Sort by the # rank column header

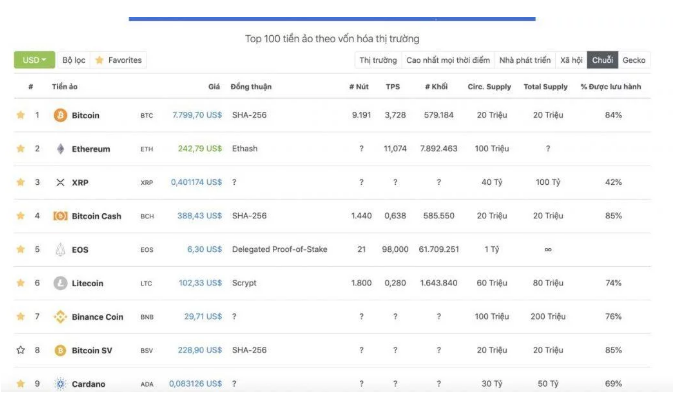coord(31,87)
